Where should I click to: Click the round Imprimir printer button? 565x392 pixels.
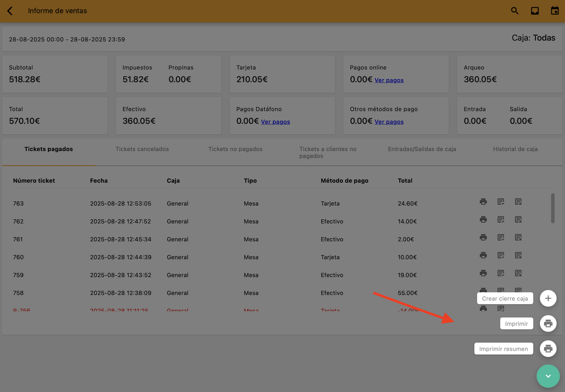[x=548, y=324]
